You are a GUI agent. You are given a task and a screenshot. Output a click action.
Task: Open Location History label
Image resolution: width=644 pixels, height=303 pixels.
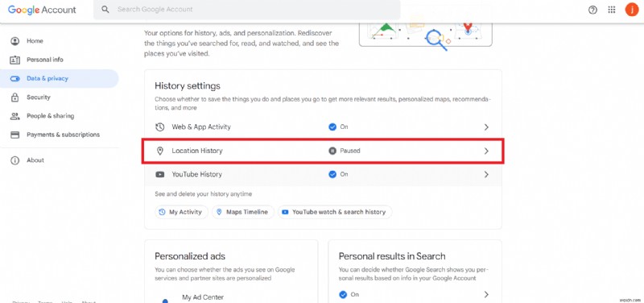point(197,151)
